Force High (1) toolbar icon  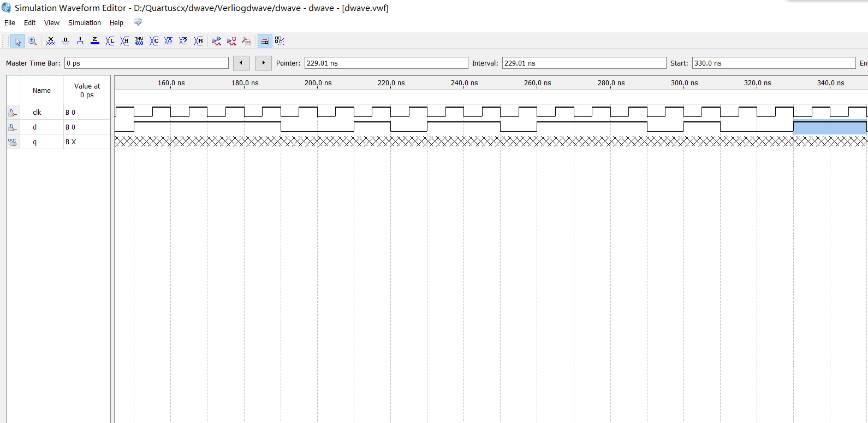click(80, 41)
